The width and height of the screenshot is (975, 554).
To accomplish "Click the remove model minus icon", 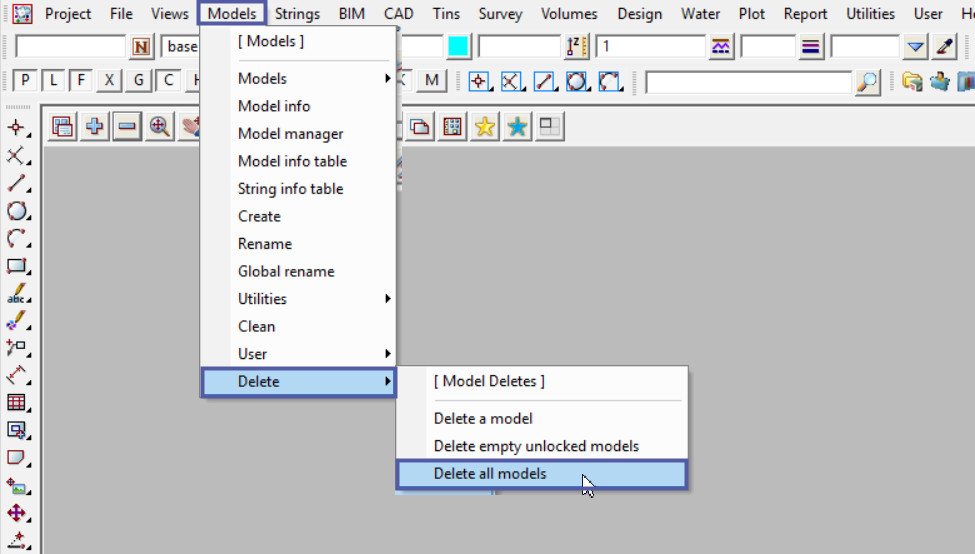I will coord(126,127).
